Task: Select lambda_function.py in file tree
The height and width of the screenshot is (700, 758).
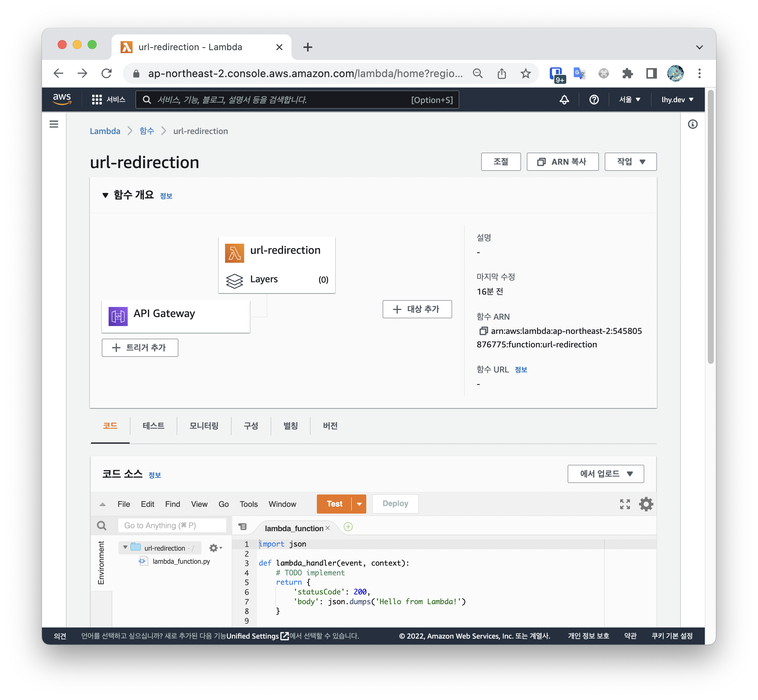Action: pyautogui.click(x=181, y=561)
